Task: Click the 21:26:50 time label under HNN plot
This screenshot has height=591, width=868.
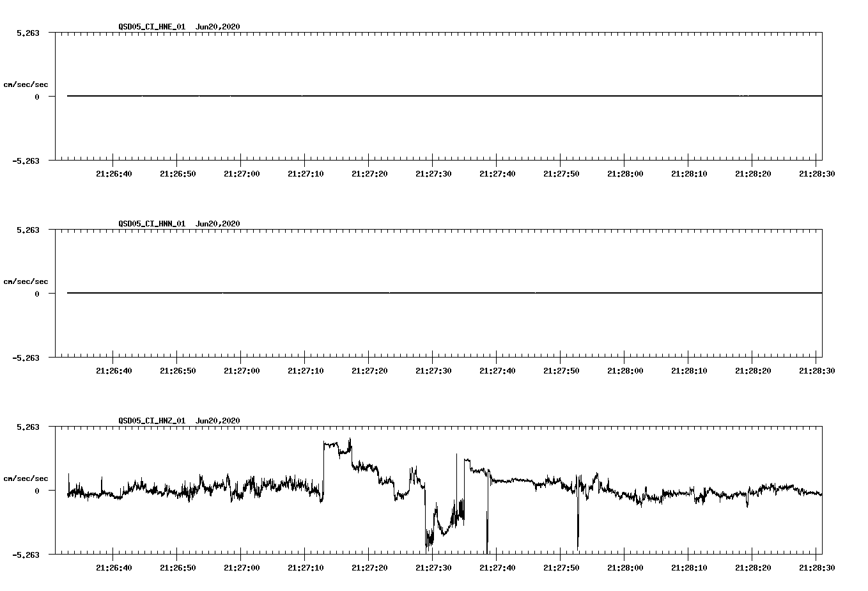Action: pyautogui.click(x=178, y=370)
